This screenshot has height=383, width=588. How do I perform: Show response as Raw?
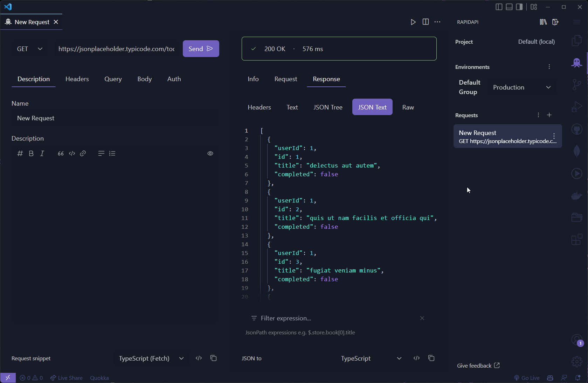(x=408, y=107)
